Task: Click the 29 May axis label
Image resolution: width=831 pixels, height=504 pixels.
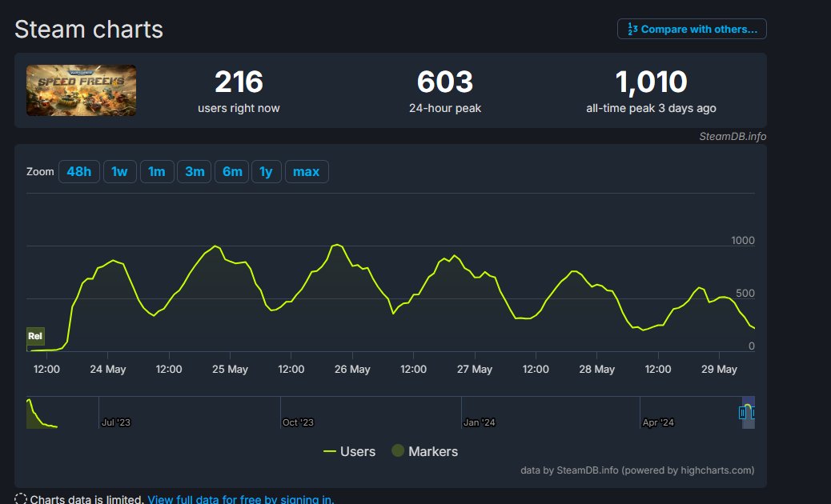Action: (x=719, y=370)
